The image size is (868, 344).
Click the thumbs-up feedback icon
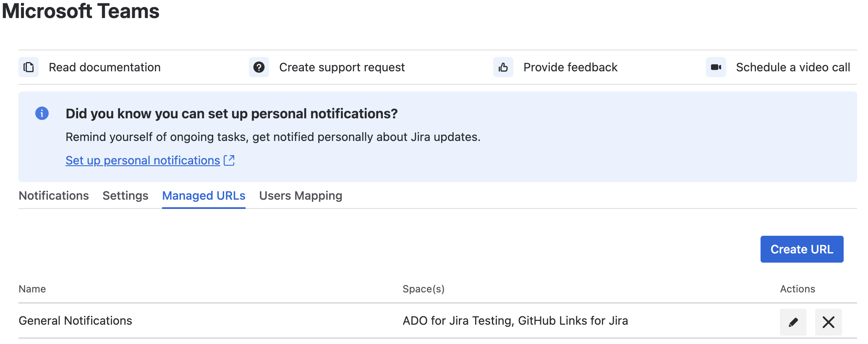tap(503, 67)
